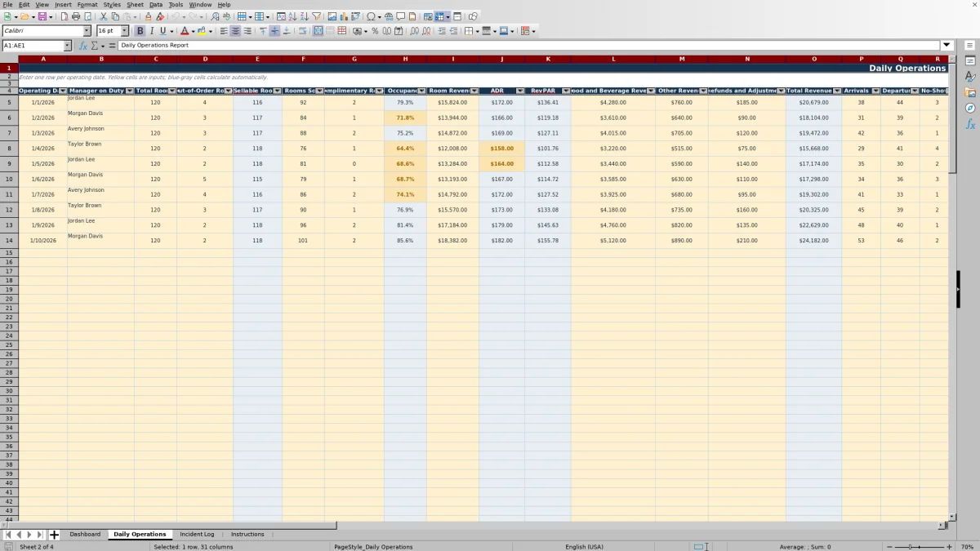Screen dimensions: 980x551
Task: Switch to the Instructions sheet tab
Action: pyautogui.click(x=247, y=535)
